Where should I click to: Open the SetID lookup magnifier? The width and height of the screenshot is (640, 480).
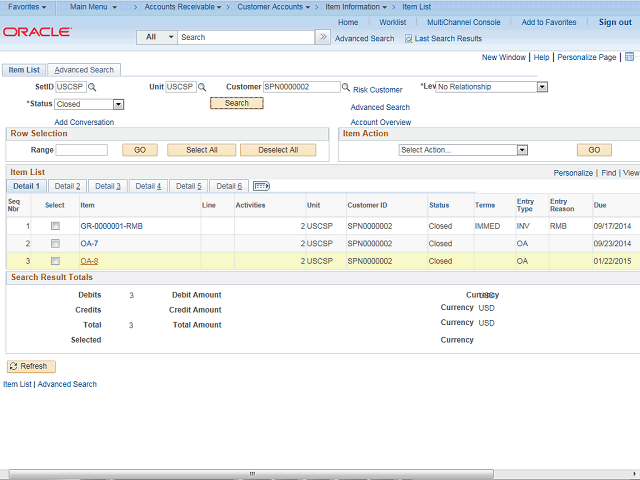[x=93, y=88]
